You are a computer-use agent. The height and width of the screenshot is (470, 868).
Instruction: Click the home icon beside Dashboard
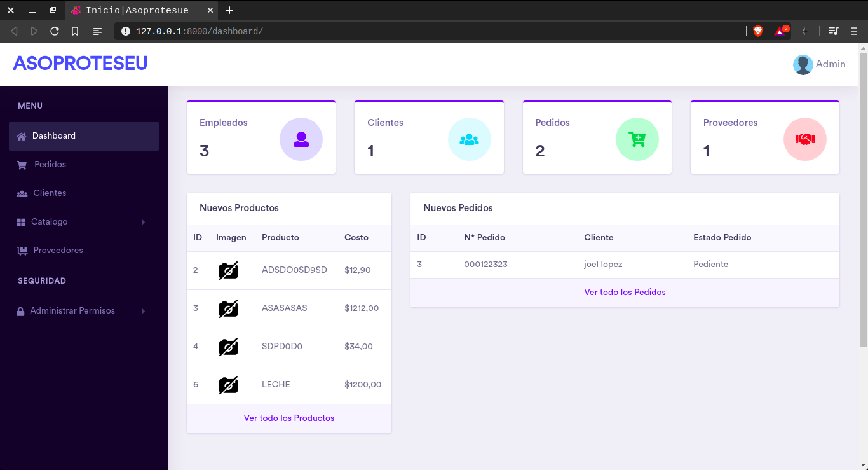pyautogui.click(x=22, y=136)
